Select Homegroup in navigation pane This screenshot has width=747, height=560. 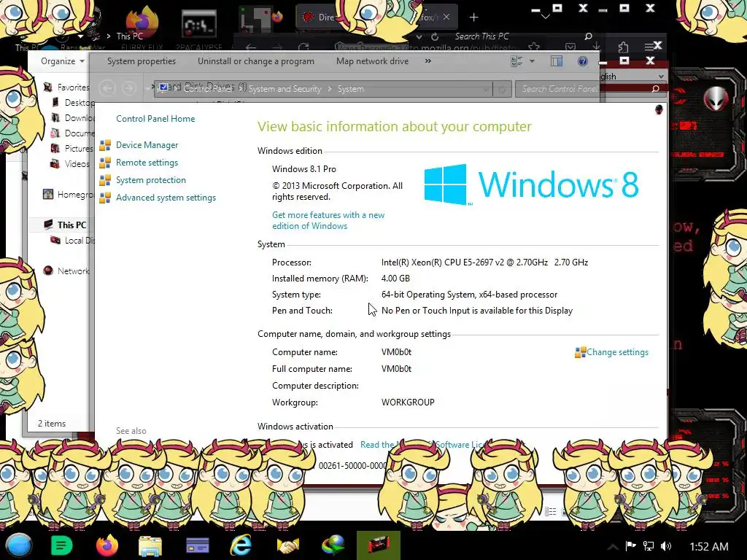pos(75,194)
